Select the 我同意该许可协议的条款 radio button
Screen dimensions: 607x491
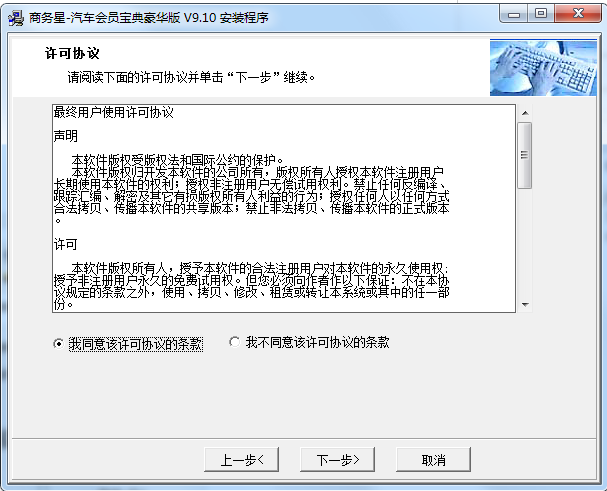coord(58,343)
